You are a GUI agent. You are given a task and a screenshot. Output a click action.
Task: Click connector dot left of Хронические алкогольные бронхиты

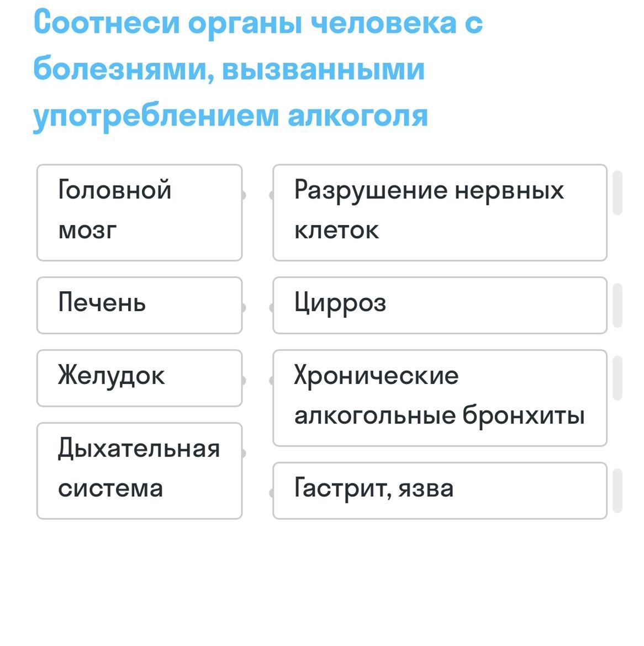pyautogui.click(x=272, y=380)
